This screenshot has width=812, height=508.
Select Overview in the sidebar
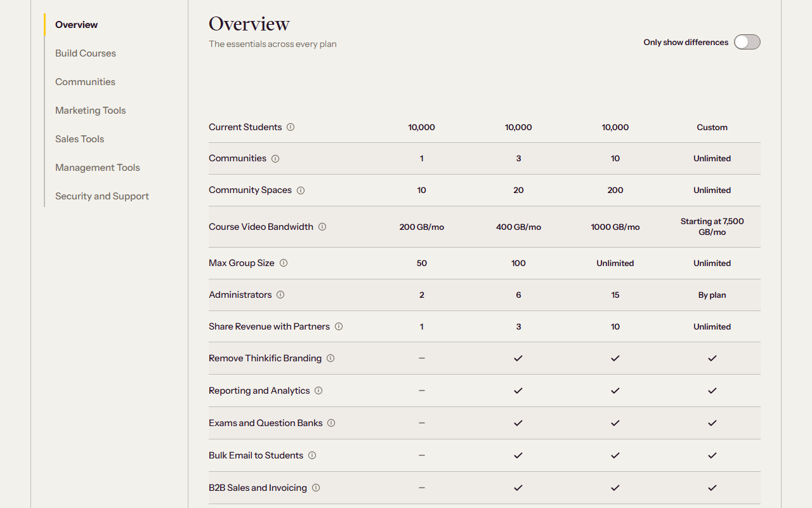point(76,25)
